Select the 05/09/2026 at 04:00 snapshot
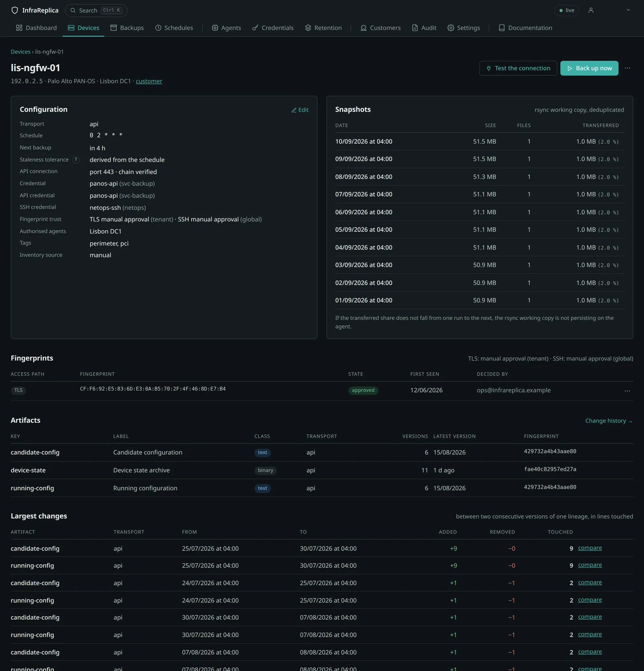Viewport: 644px width, 671px height. point(479,230)
